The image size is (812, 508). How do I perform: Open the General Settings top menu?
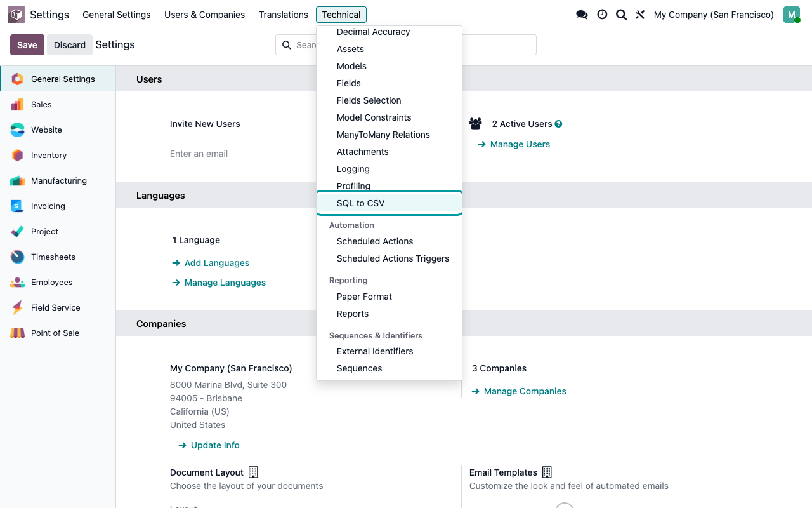coord(117,15)
